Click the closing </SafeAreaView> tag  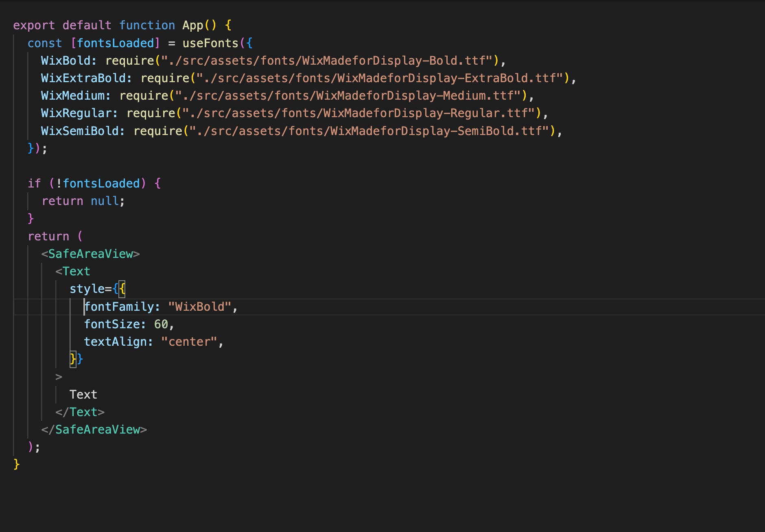94,430
